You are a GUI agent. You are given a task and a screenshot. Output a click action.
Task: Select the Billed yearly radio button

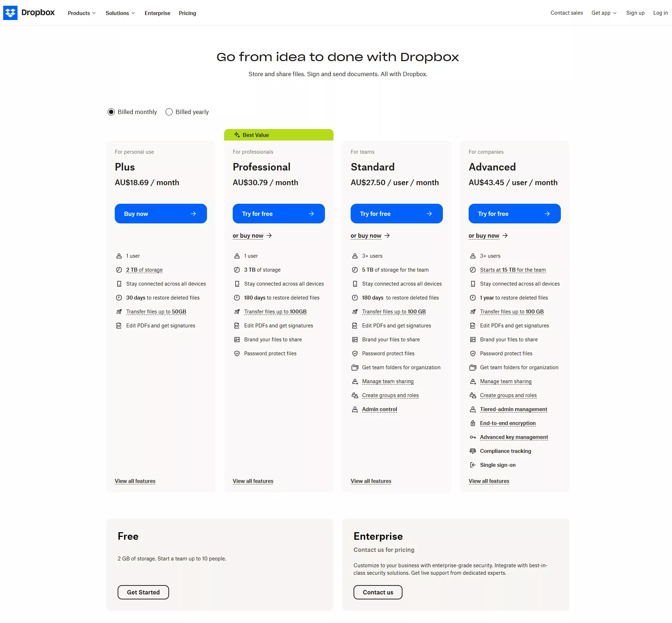click(169, 112)
